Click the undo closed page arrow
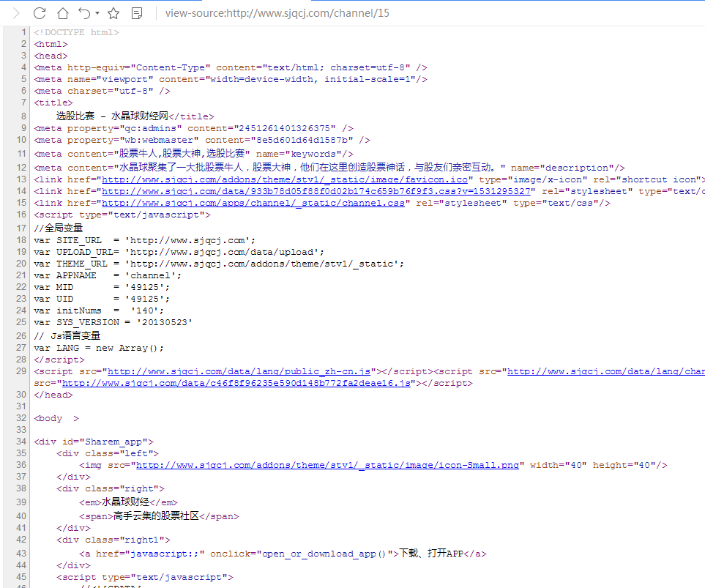 click(x=84, y=13)
